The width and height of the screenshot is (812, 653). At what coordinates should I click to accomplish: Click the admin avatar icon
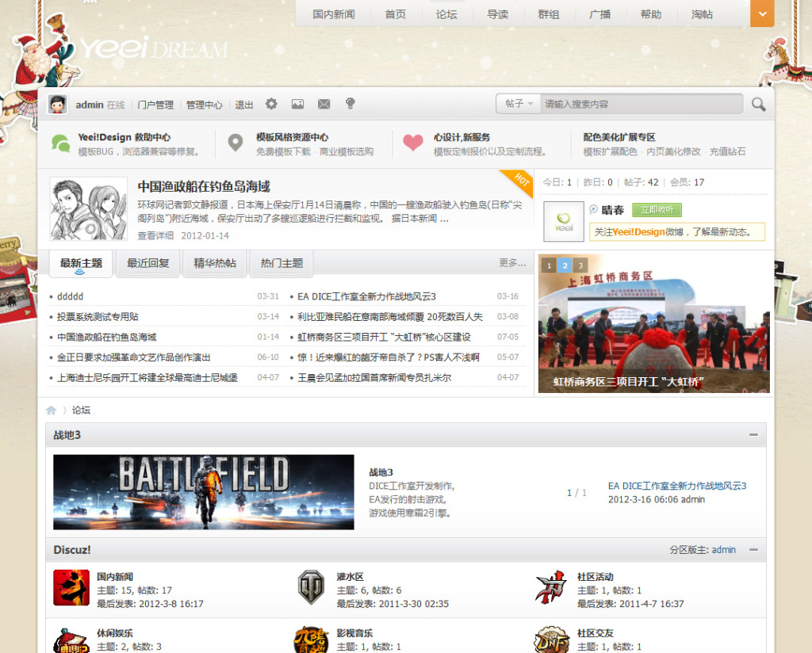click(57, 104)
